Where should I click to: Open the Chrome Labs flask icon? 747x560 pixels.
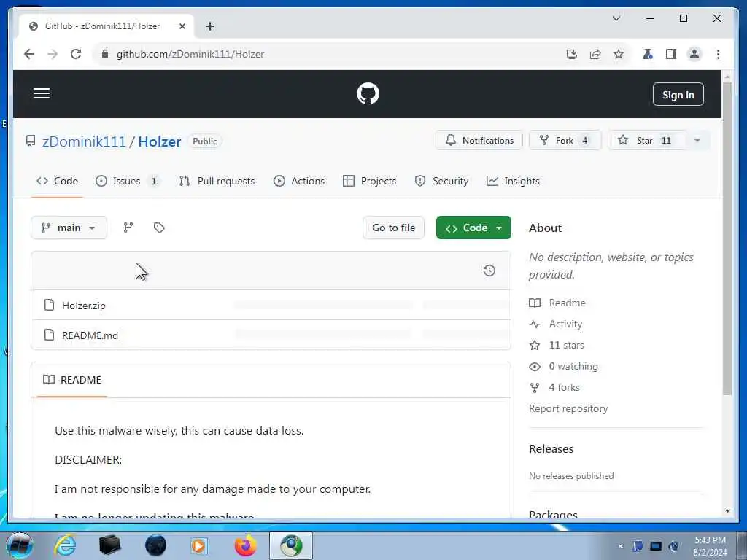click(648, 54)
